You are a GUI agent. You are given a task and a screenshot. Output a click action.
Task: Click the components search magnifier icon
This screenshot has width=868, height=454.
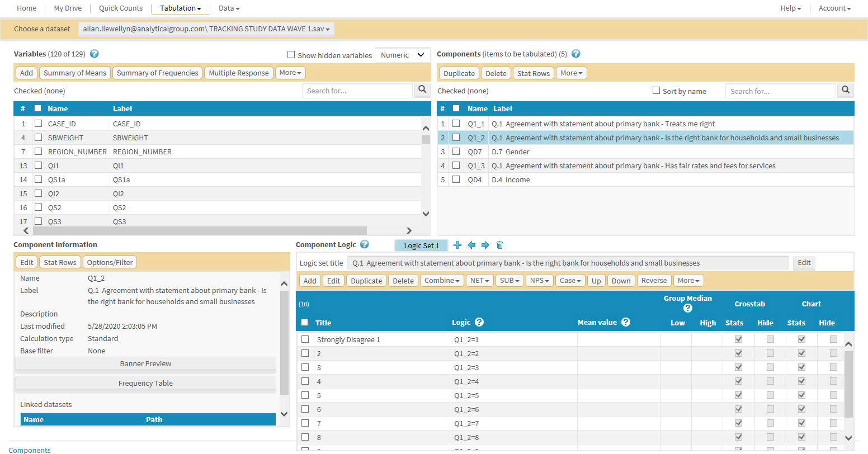point(846,90)
